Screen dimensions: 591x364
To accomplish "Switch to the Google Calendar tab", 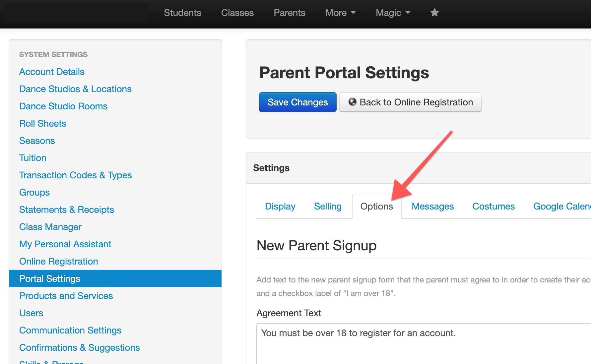I will (x=562, y=206).
